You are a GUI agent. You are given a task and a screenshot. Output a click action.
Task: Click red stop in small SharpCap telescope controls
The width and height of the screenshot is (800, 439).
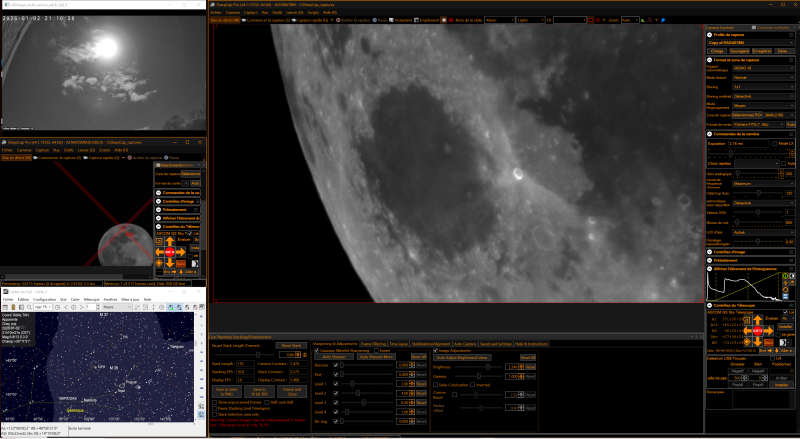click(x=170, y=252)
